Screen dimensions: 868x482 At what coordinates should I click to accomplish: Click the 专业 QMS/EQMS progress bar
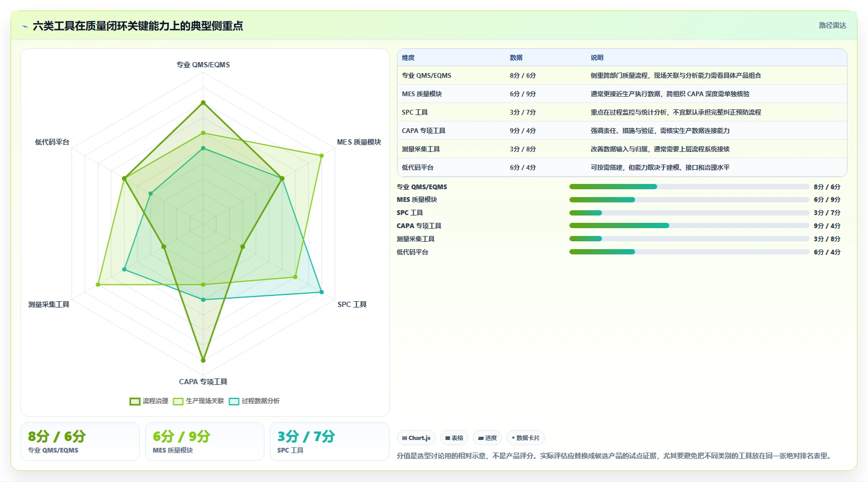[x=689, y=187]
